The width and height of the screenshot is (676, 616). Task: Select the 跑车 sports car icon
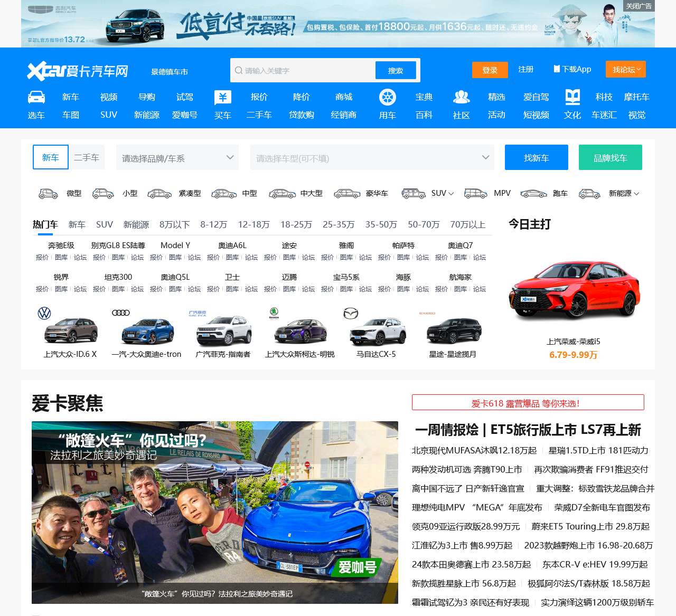pos(533,194)
